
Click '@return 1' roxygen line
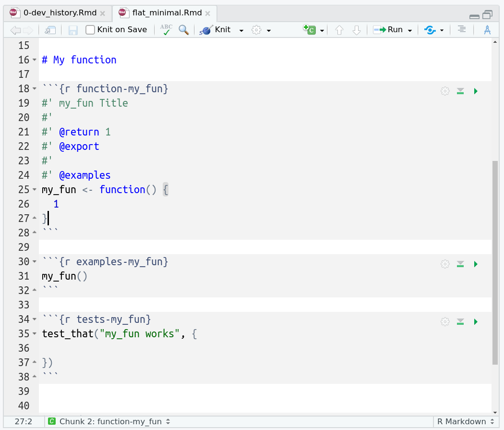tap(85, 132)
